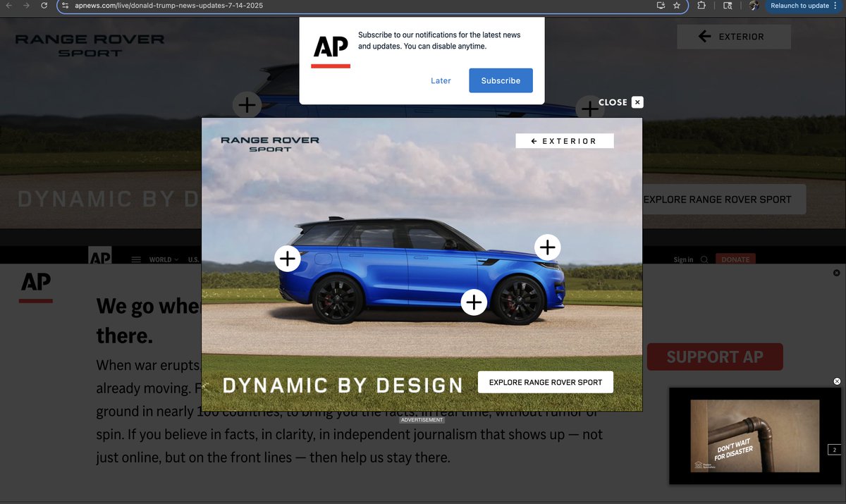Click the browser forward arrow
Image resolution: width=846 pixels, height=504 pixels.
[26, 6]
